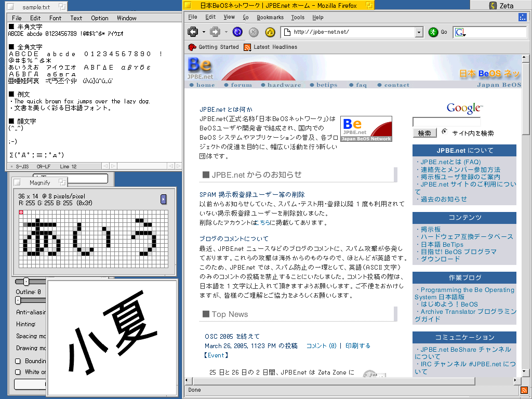Open the Forward history dropdown arrow
Screen dimensions: 532x399
[226, 32]
